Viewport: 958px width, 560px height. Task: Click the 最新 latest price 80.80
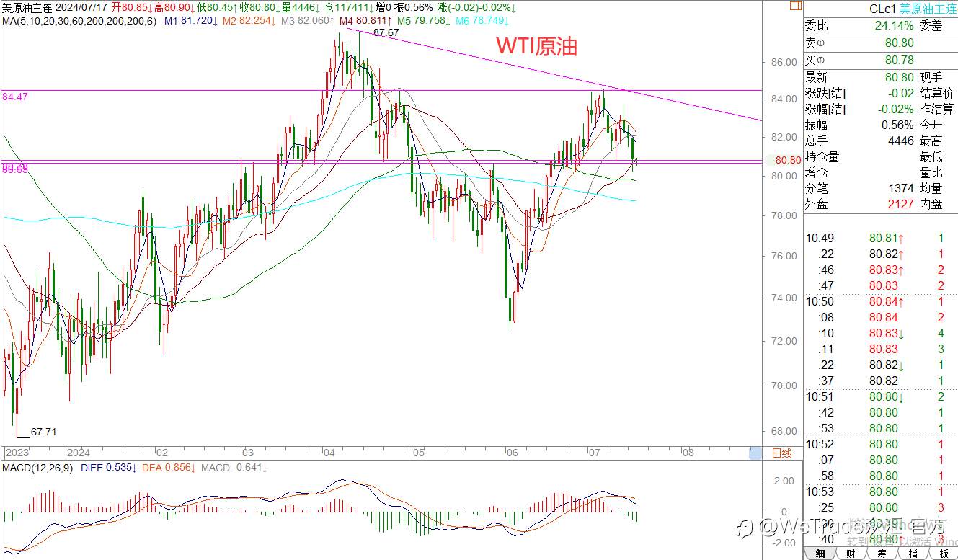tap(899, 77)
